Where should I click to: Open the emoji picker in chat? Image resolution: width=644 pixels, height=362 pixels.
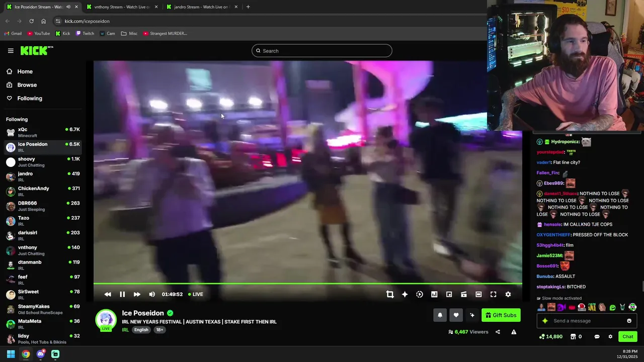click(x=629, y=321)
